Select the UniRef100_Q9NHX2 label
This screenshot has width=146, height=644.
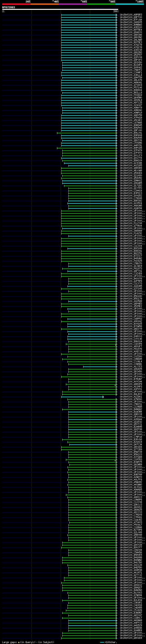(x=131, y=180)
